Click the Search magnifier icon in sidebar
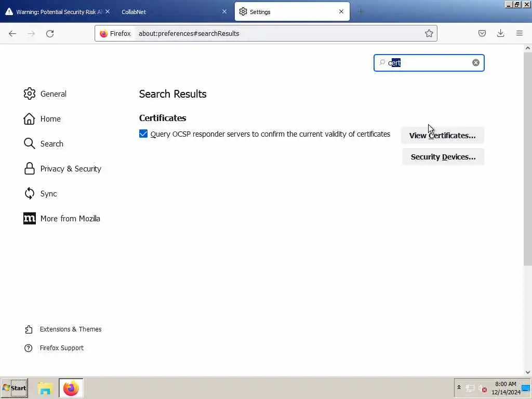 coord(30,143)
